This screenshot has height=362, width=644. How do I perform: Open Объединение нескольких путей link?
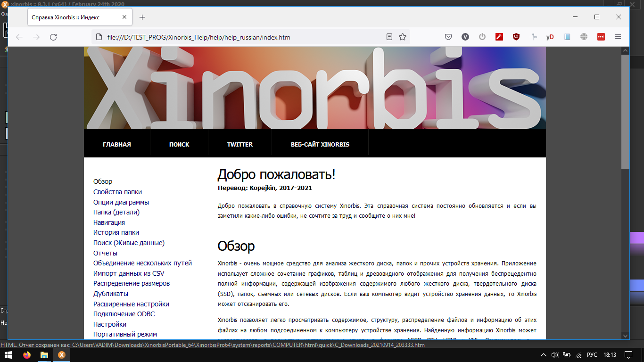point(142,263)
